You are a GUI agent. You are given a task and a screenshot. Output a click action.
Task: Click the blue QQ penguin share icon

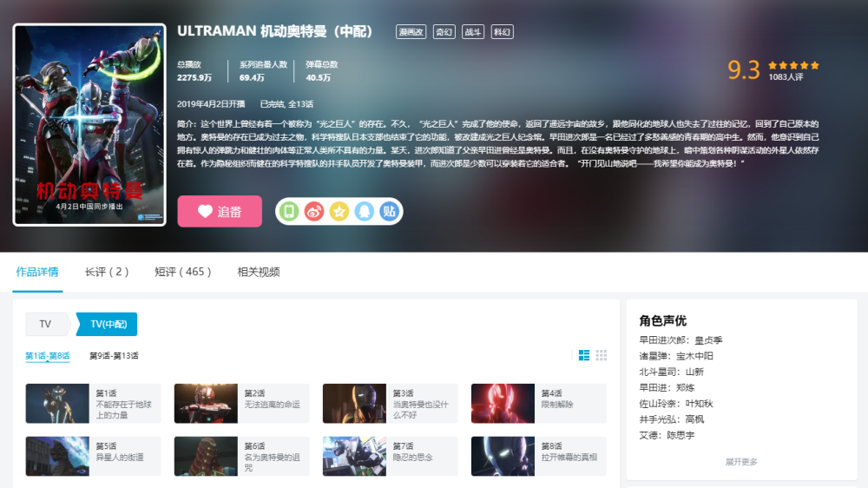point(365,211)
